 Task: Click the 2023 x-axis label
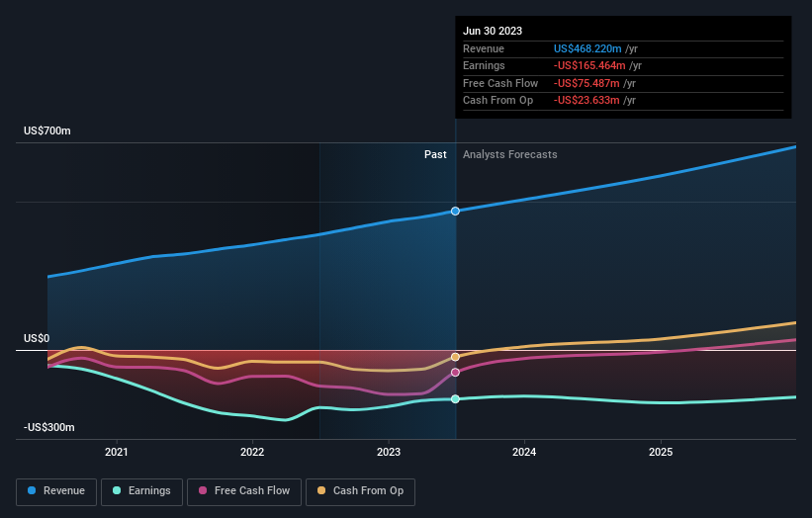(x=389, y=453)
